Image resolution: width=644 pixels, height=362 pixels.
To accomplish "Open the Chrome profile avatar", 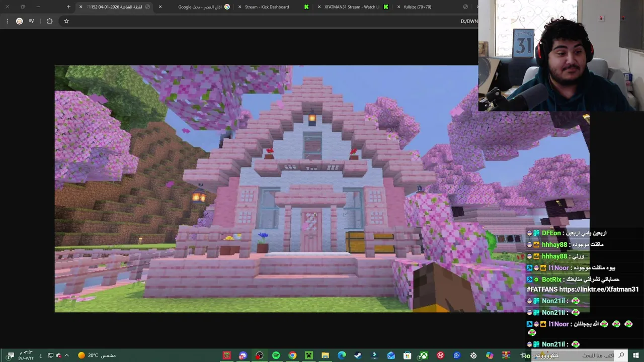I will tap(19, 21).
